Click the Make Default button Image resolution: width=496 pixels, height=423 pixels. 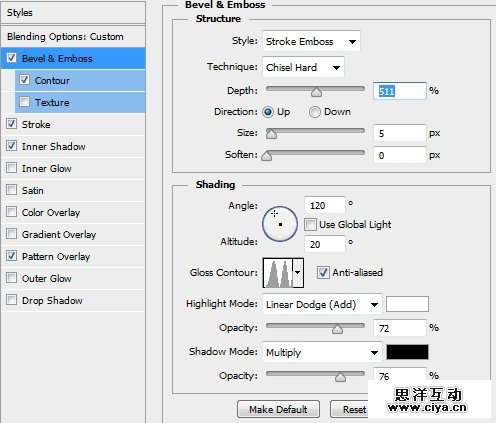(278, 409)
